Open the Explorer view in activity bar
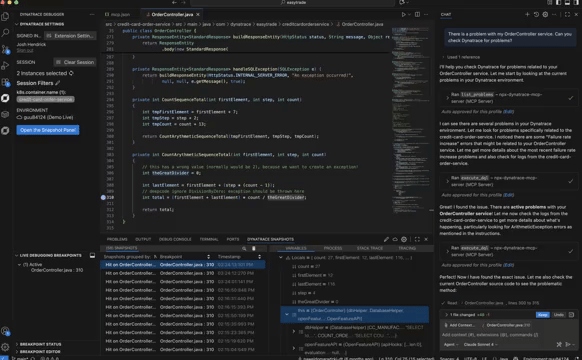This screenshot has height=360, width=582. pyautogui.click(x=5, y=16)
